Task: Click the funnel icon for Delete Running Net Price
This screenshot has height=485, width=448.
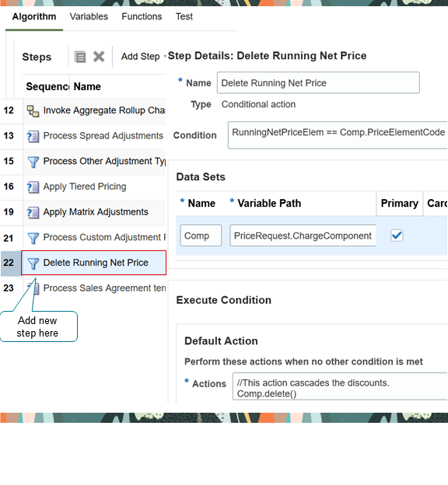Action: pos(33,263)
